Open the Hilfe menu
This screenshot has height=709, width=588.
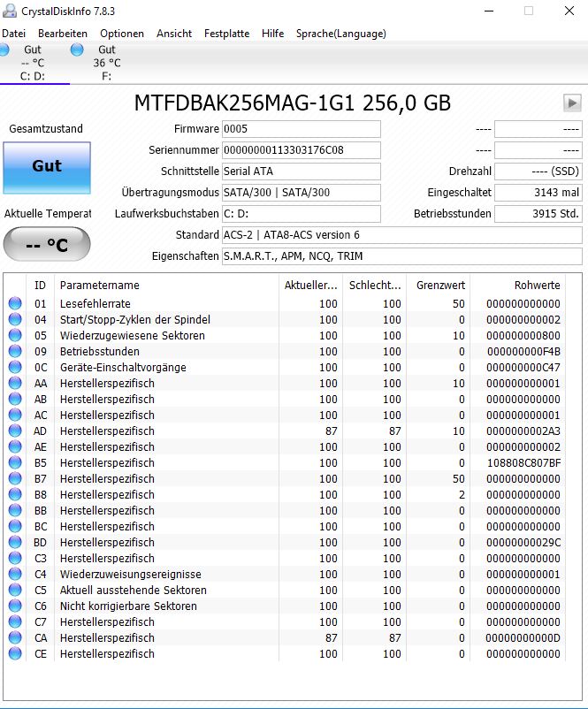(x=272, y=34)
